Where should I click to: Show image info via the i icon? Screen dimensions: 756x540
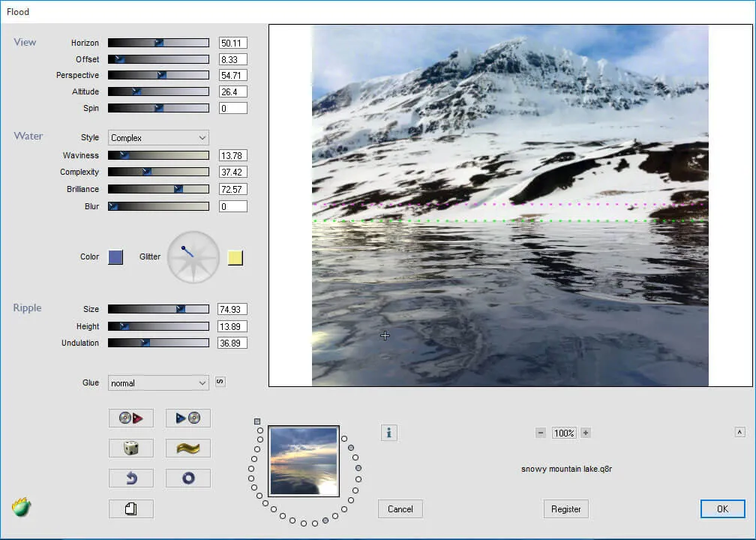tap(388, 433)
